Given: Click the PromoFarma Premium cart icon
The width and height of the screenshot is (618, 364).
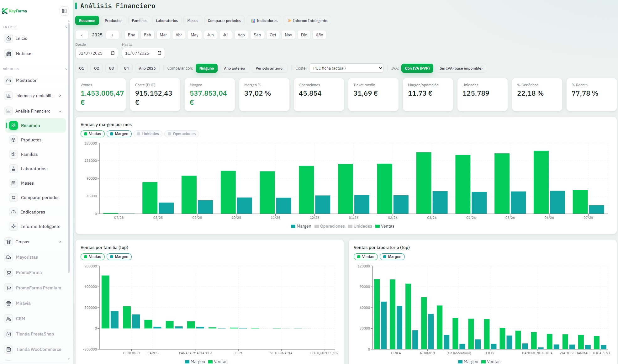Looking at the screenshot, I should coord(9,288).
